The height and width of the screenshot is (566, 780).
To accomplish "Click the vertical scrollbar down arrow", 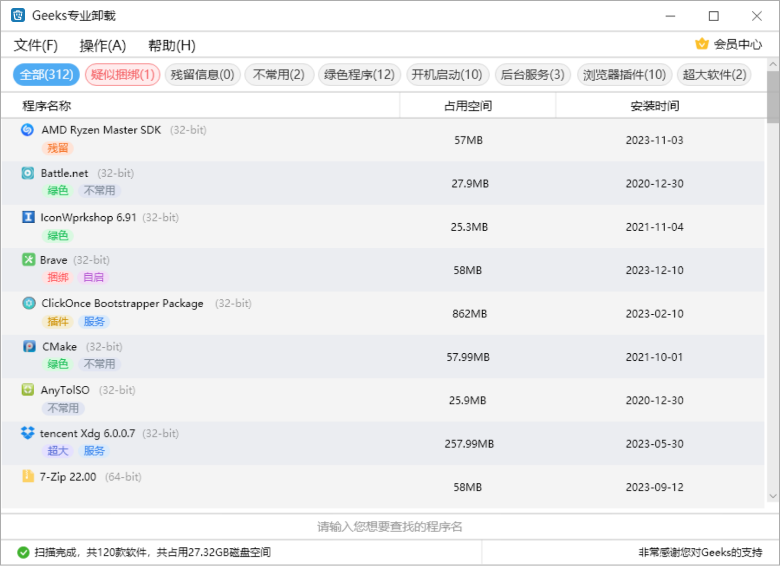I will (773, 496).
